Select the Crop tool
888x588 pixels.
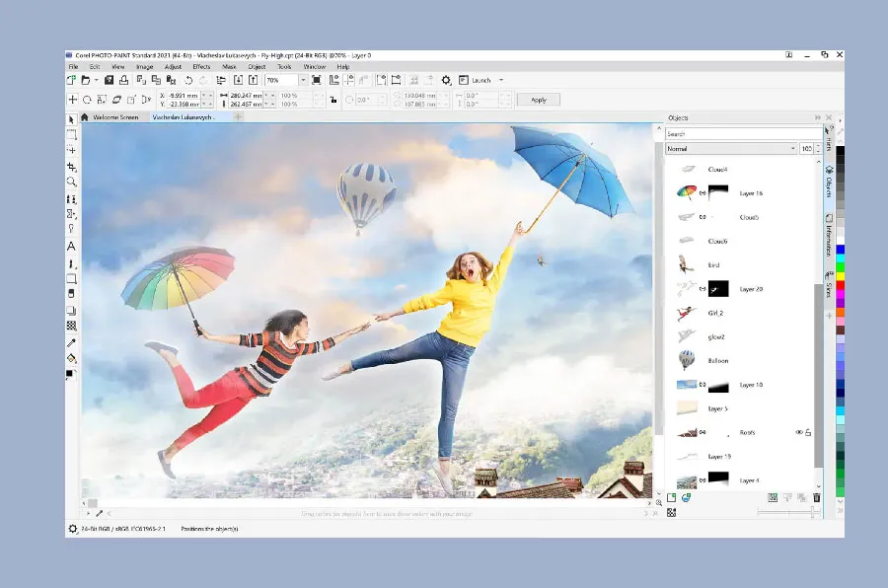click(71, 166)
